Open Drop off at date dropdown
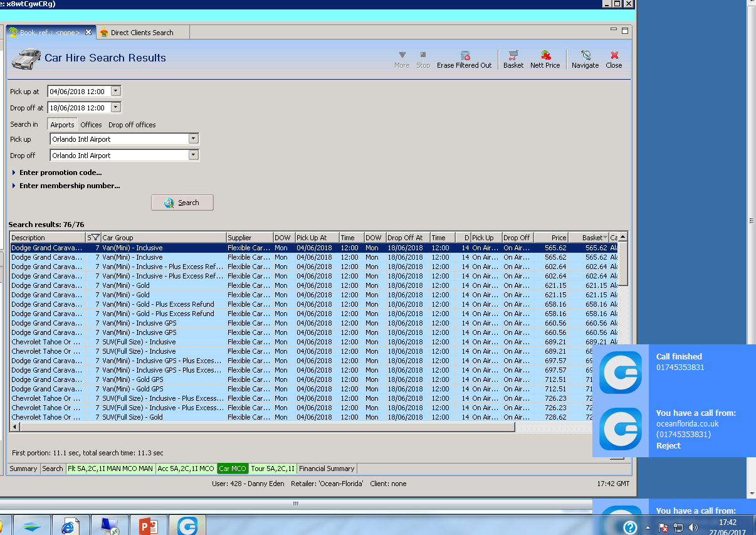The height and width of the screenshot is (535, 756). [x=115, y=107]
